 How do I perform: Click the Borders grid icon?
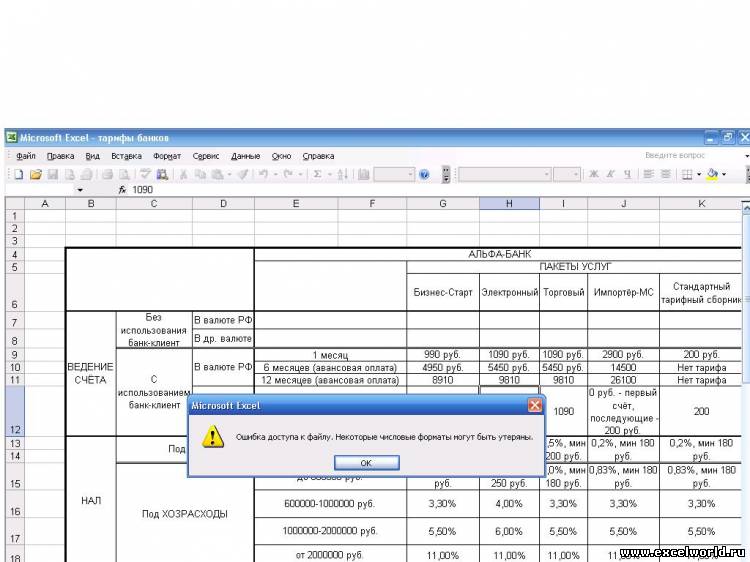(x=687, y=174)
